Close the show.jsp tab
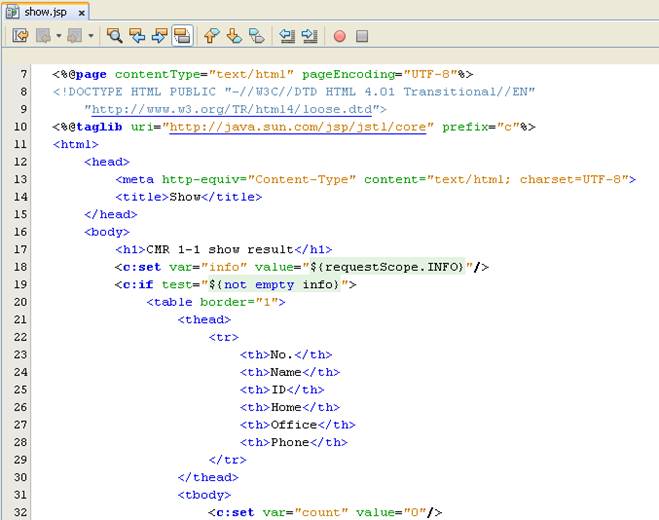The height and width of the screenshot is (520, 659). coord(82,13)
